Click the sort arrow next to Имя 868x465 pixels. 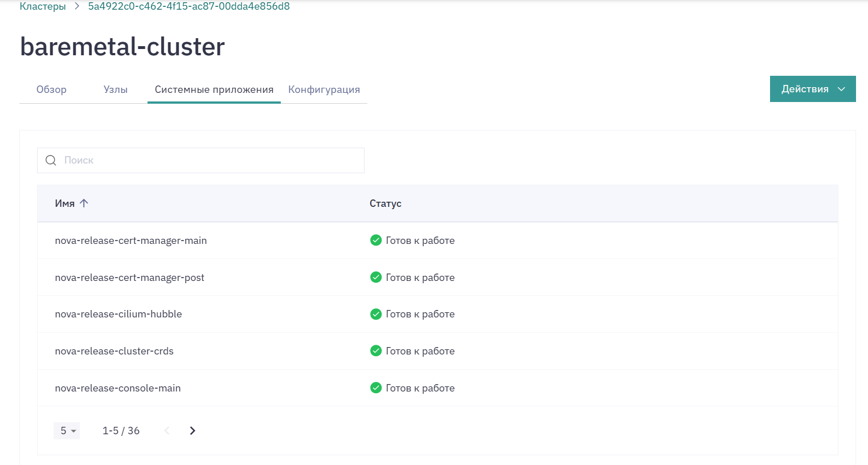(84, 203)
